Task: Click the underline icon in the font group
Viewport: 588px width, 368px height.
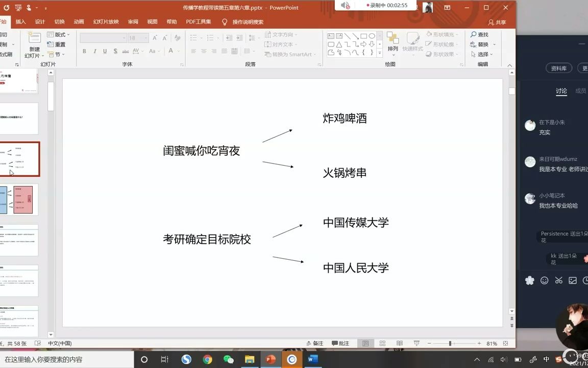Action: [105, 51]
